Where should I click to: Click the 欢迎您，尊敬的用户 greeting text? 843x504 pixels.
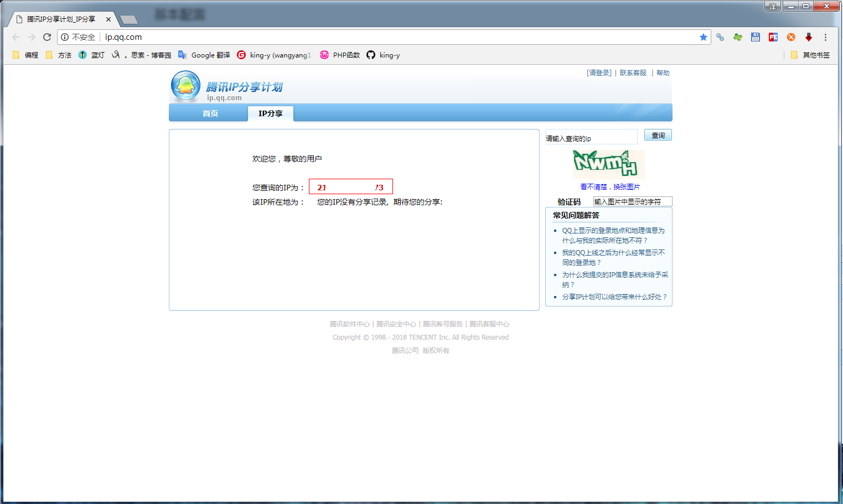pyautogui.click(x=287, y=159)
